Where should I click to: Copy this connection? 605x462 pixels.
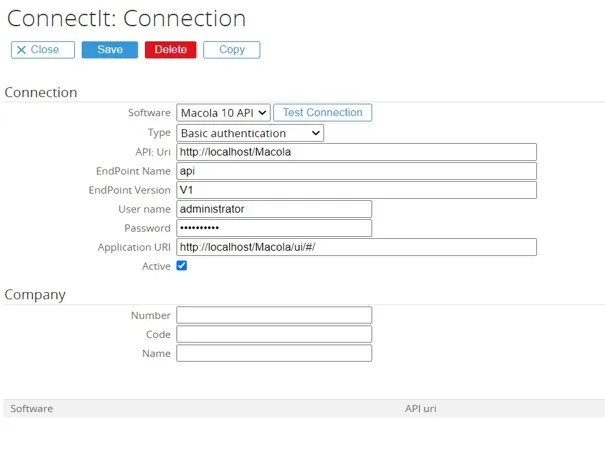(x=231, y=50)
